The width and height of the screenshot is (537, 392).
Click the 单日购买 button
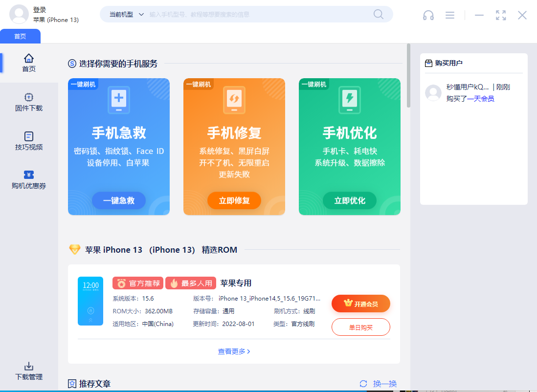[x=360, y=327]
